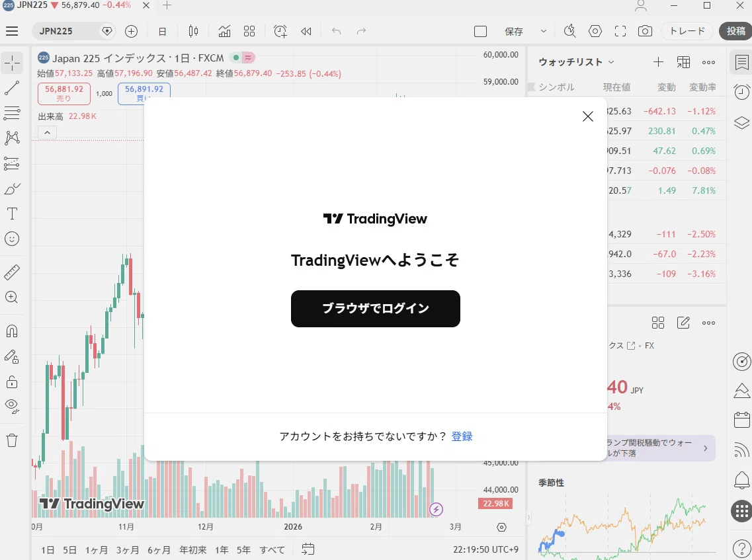The height and width of the screenshot is (560, 752).
Task: Open the indicators menu icon
Action: 224,31
